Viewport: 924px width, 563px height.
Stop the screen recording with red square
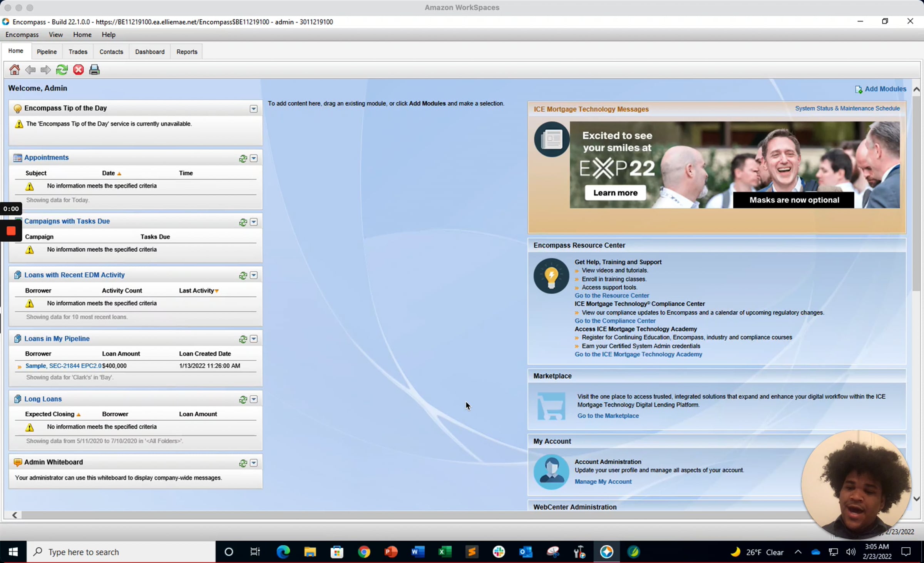(11, 231)
